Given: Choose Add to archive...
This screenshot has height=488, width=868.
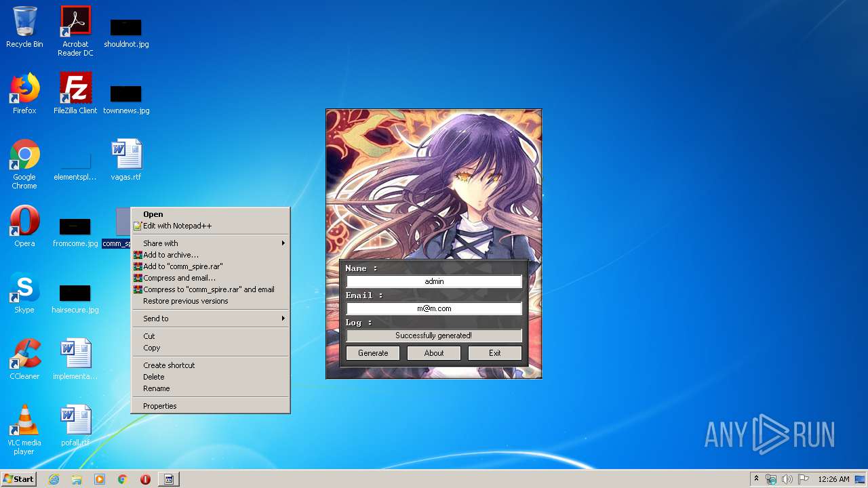Looking at the screenshot, I should pos(210,255).
